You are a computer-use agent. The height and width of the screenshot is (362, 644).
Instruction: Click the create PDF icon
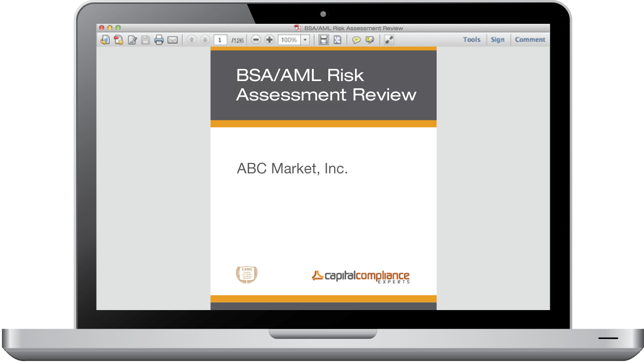click(x=119, y=40)
